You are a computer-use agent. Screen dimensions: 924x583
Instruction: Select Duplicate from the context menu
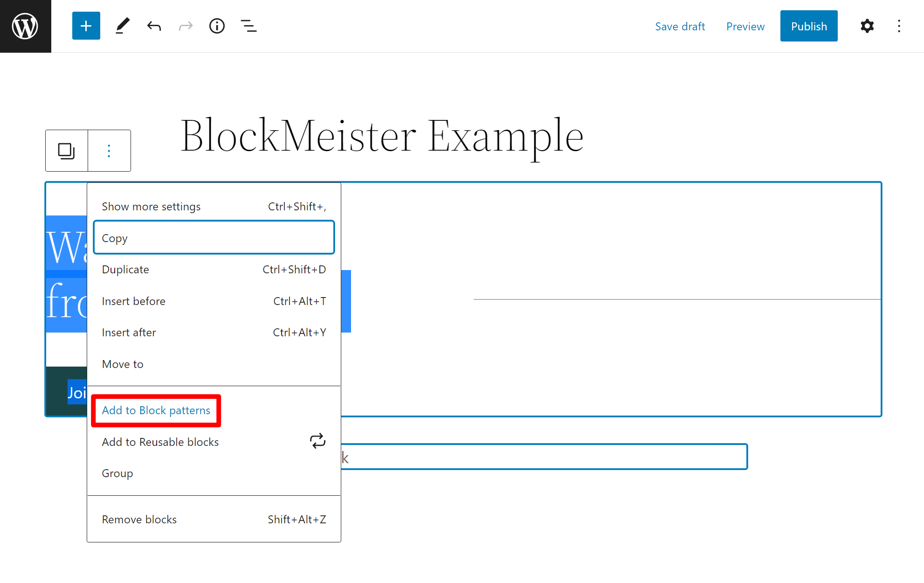125,269
